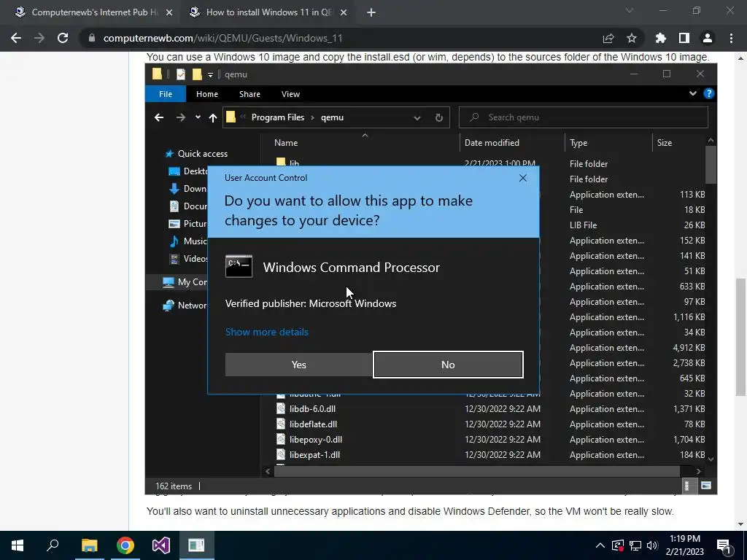Select libdeflate.dll file
The width and height of the screenshot is (747, 560).
point(313,424)
